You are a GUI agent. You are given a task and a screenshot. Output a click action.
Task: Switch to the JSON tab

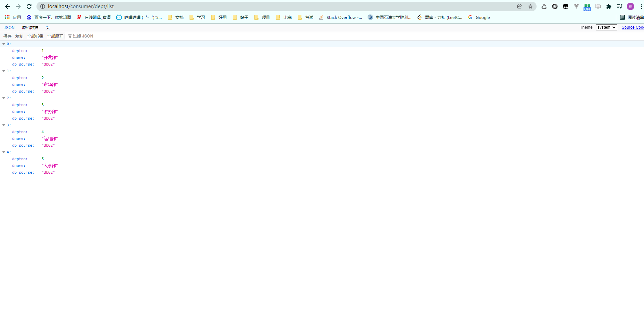[9, 28]
